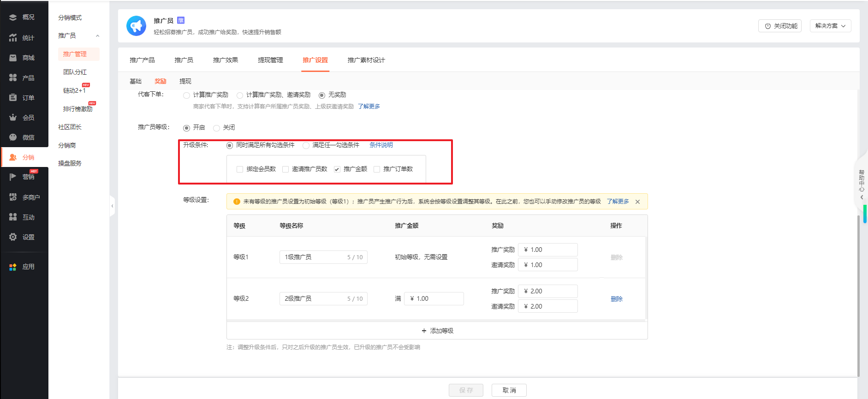Click the 统计 statistics chart icon

click(x=13, y=38)
